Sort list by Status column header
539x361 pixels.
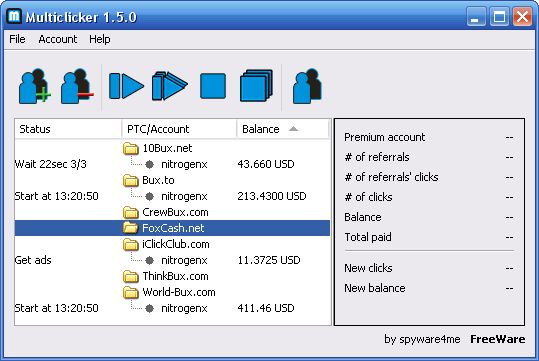click(x=68, y=129)
